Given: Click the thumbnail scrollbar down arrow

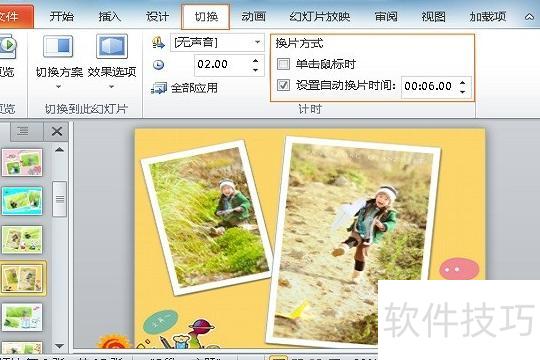Looking at the screenshot, I should pyautogui.click(x=59, y=346).
